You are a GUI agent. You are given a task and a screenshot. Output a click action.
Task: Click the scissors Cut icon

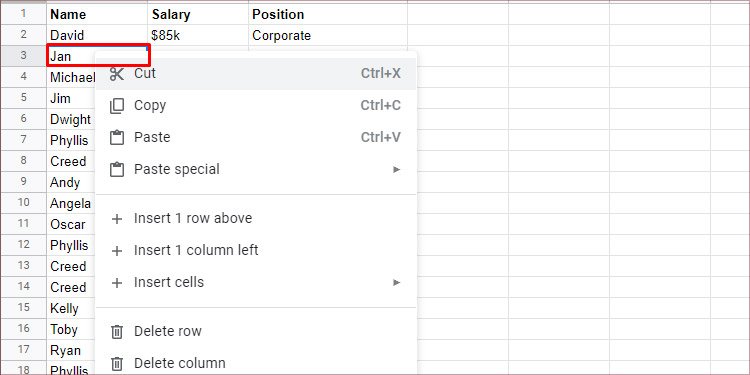(117, 74)
